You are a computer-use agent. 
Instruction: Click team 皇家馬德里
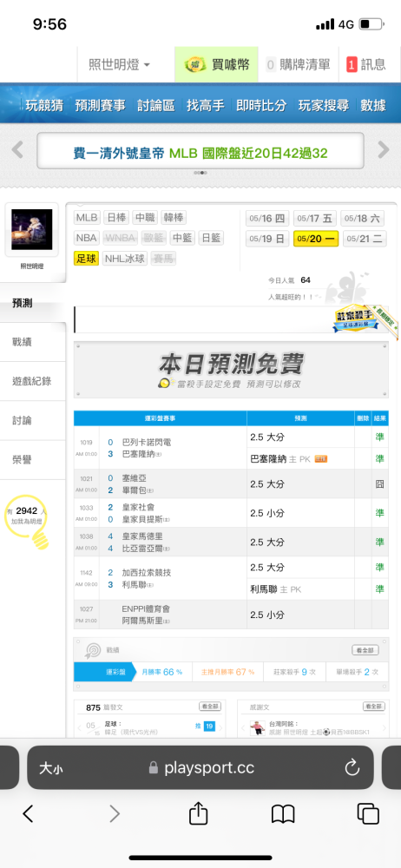[142, 536]
